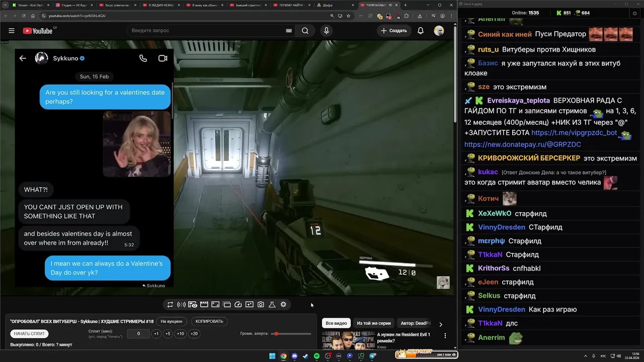Click the audio boost waves icon
The height and width of the screenshot is (362, 644).
point(181,304)
